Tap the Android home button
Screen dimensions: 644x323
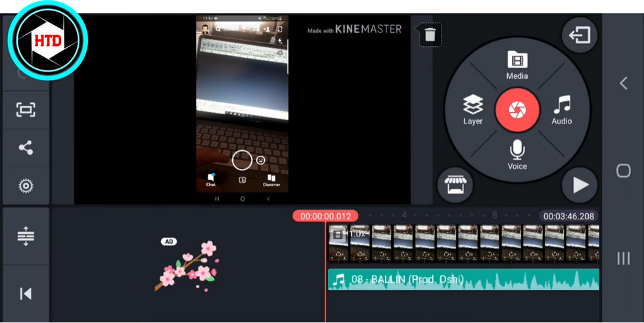click(x=624, y=170)
